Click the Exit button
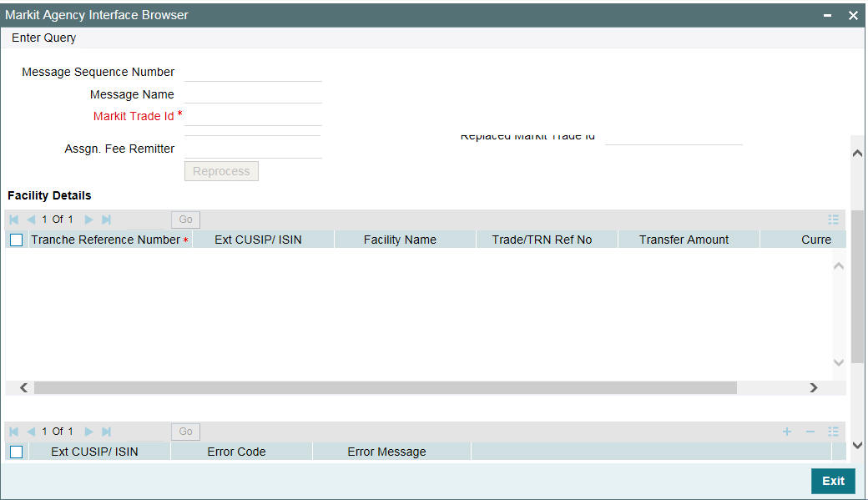This screenshot has height=500, width=868. (833, 481)
